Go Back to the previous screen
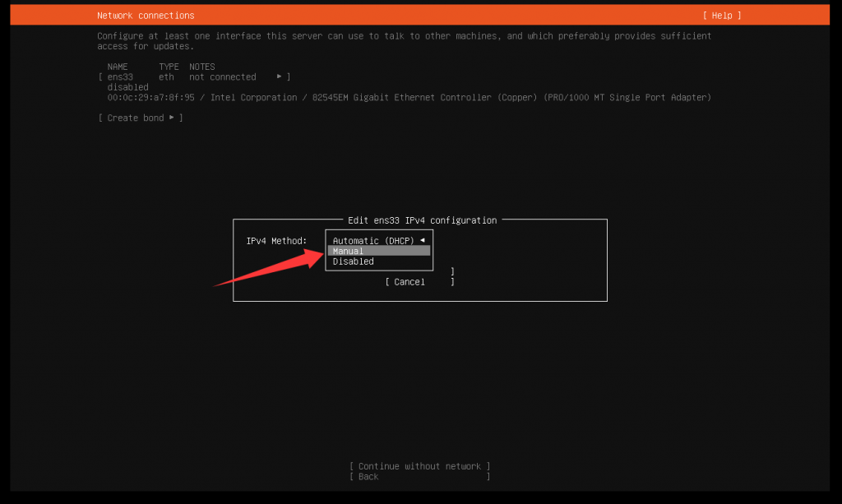 368,477
